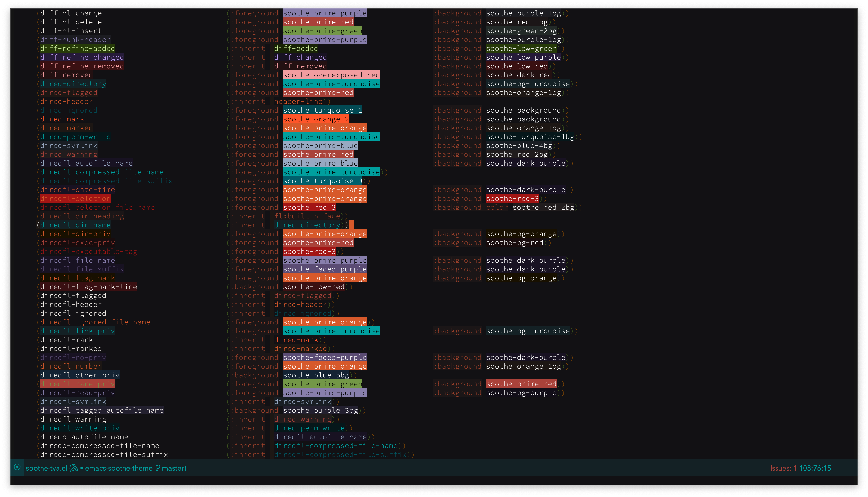Click in the minibuffer area at bottom
The image size is (868, 497).
(x=434, y=480)
